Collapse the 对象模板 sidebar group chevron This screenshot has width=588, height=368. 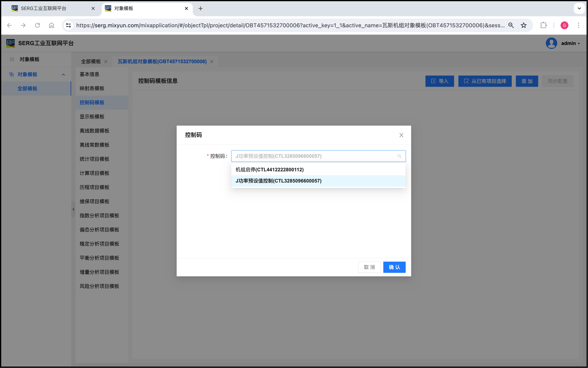64,74
